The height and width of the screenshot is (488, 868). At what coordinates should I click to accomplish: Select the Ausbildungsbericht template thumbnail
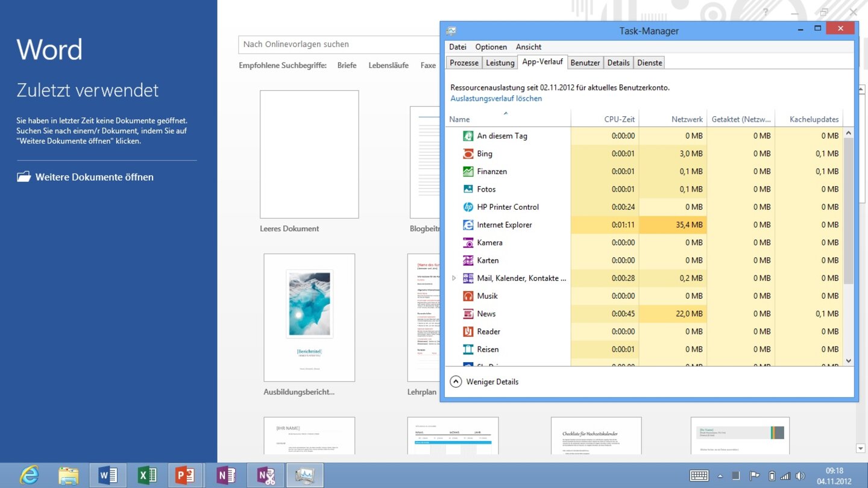[x=309, y=318]
